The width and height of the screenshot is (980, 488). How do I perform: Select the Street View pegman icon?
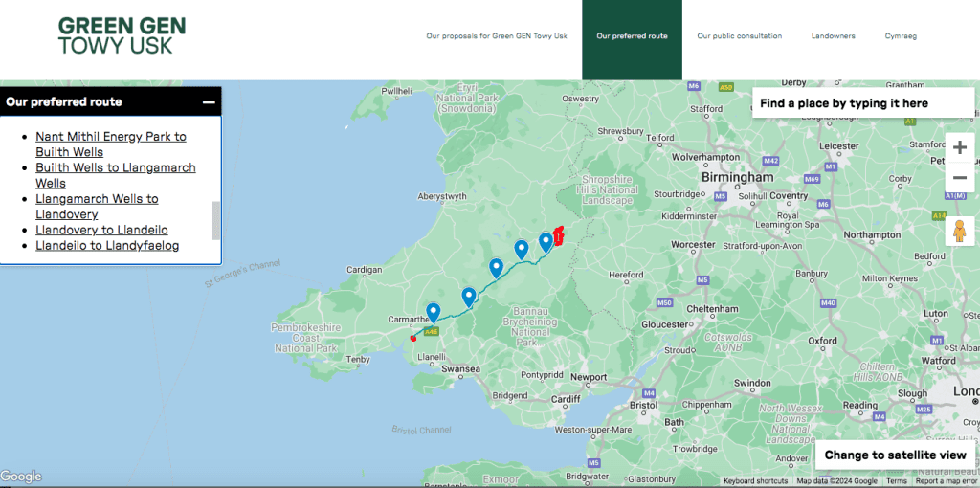(959, 232)
